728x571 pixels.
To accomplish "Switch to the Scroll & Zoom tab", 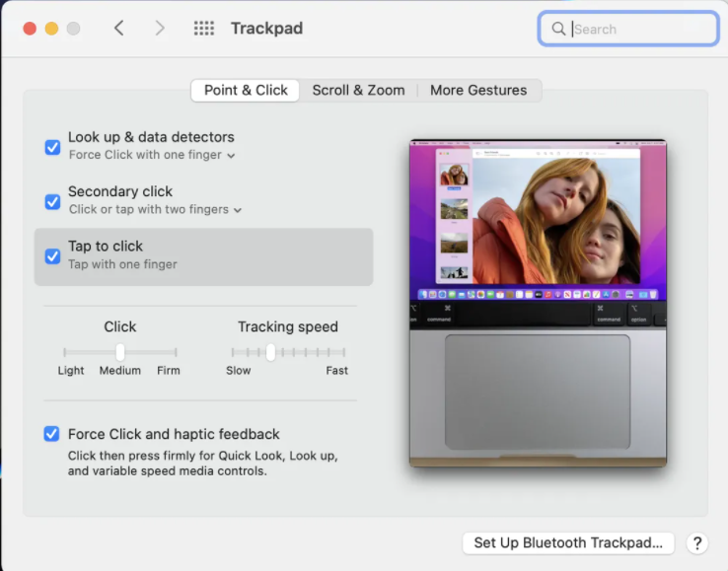I will coord(358,90).
